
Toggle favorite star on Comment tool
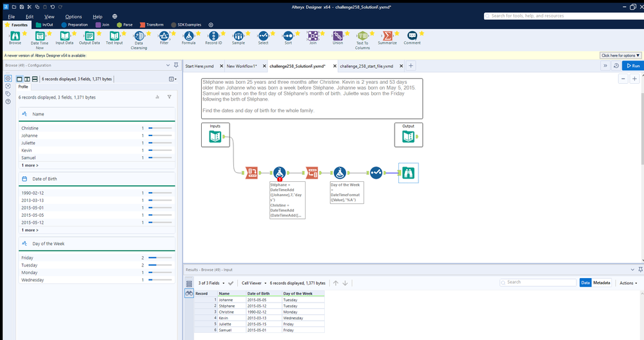point(422,34)
